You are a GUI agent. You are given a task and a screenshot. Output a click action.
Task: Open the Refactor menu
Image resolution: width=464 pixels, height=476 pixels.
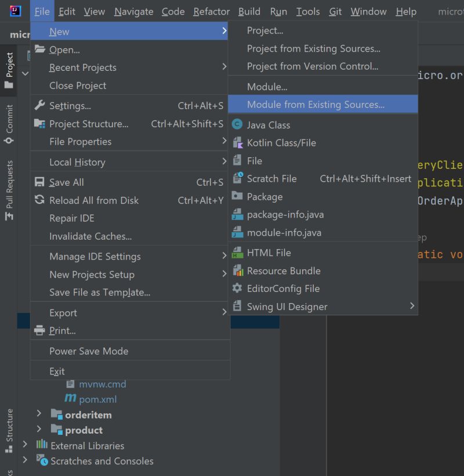(211, 11)
